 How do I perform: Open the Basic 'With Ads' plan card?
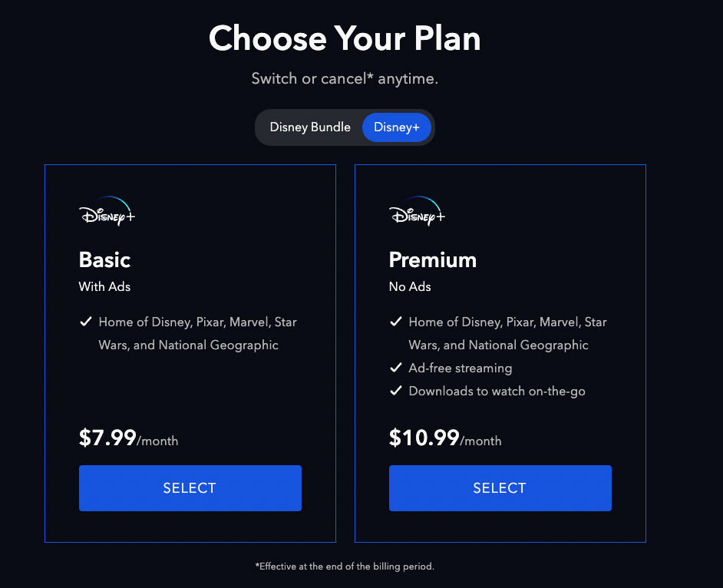[x=190, y=353]
